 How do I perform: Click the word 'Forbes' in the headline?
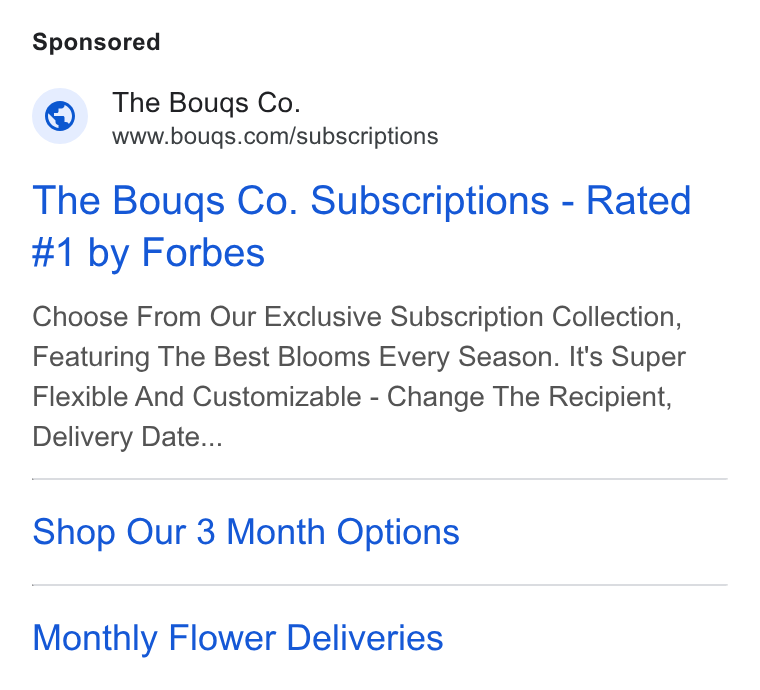(203, 252)
